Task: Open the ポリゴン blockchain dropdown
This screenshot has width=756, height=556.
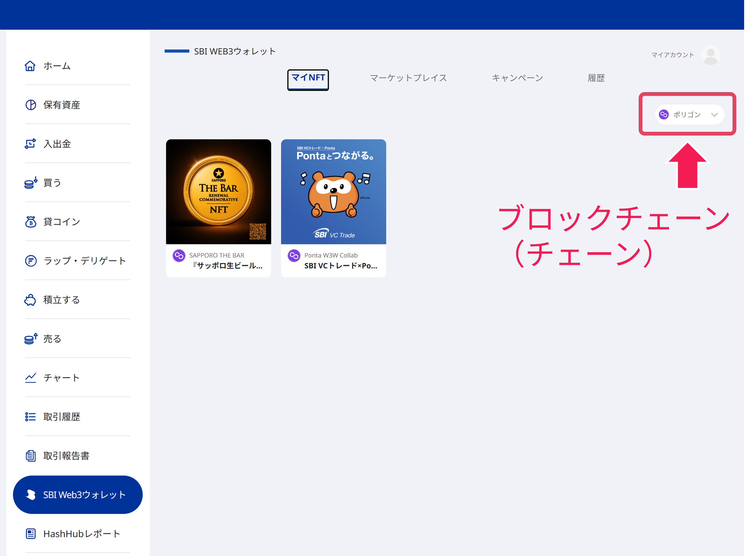Action: [689, 115]
